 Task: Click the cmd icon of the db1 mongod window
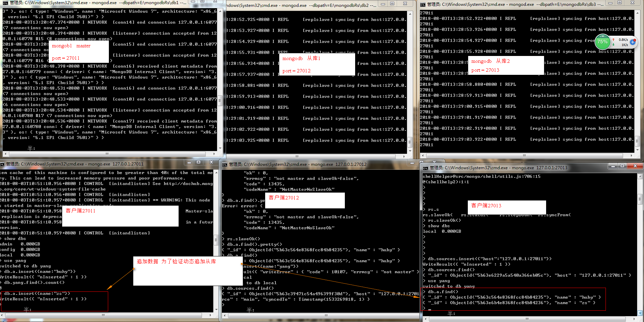click(x=5, y=3)
